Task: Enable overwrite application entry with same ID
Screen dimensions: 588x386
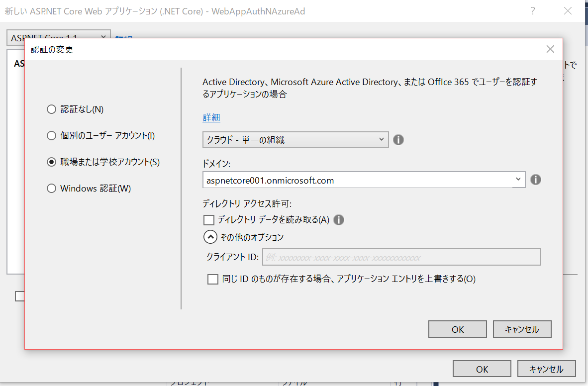Action: 213,279
